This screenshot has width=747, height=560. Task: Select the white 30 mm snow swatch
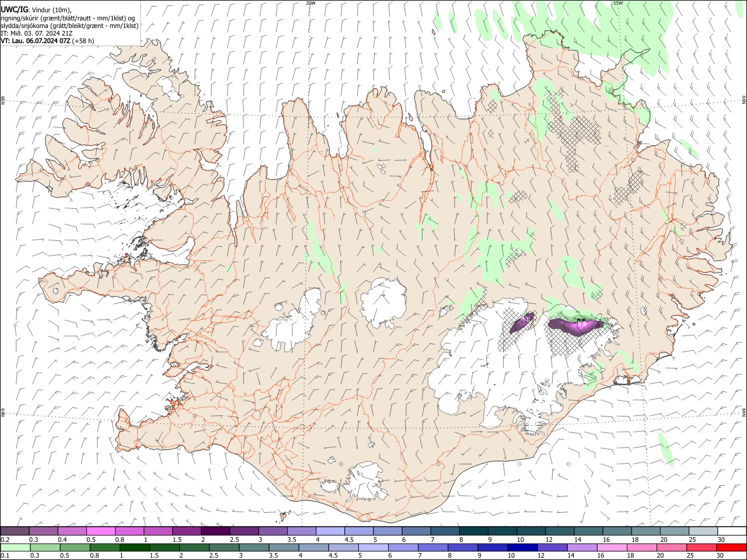tap(732, 531)
